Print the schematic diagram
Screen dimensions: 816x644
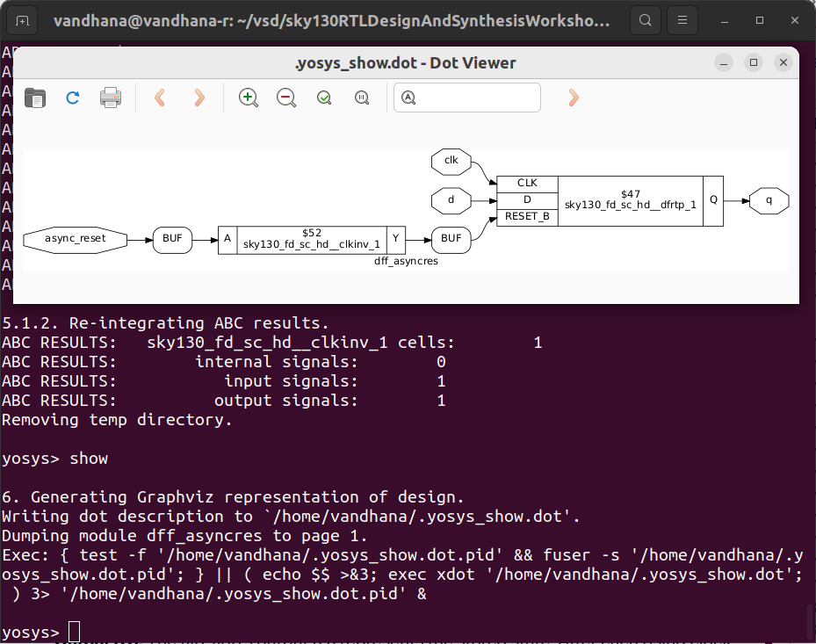coord(110,98)
